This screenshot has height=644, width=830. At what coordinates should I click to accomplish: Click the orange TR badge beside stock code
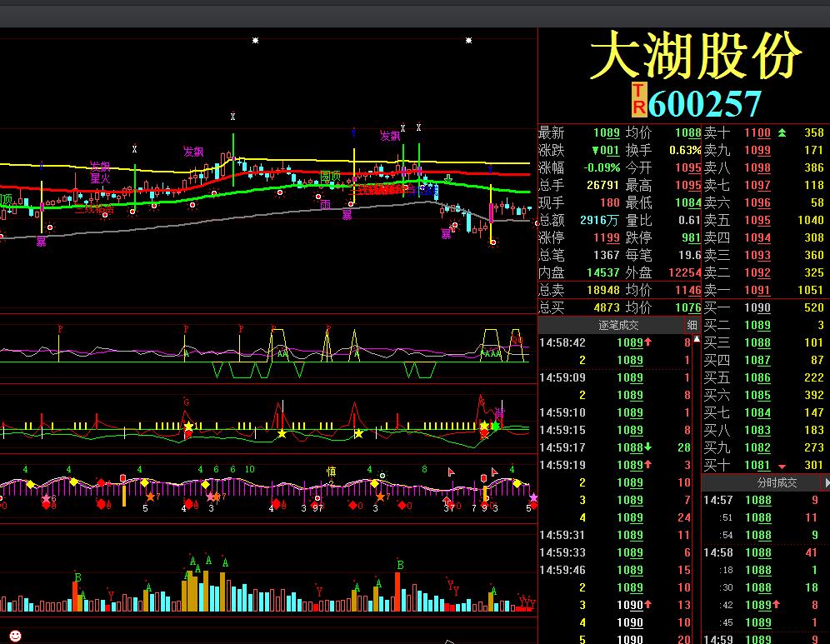pos(639,99)
